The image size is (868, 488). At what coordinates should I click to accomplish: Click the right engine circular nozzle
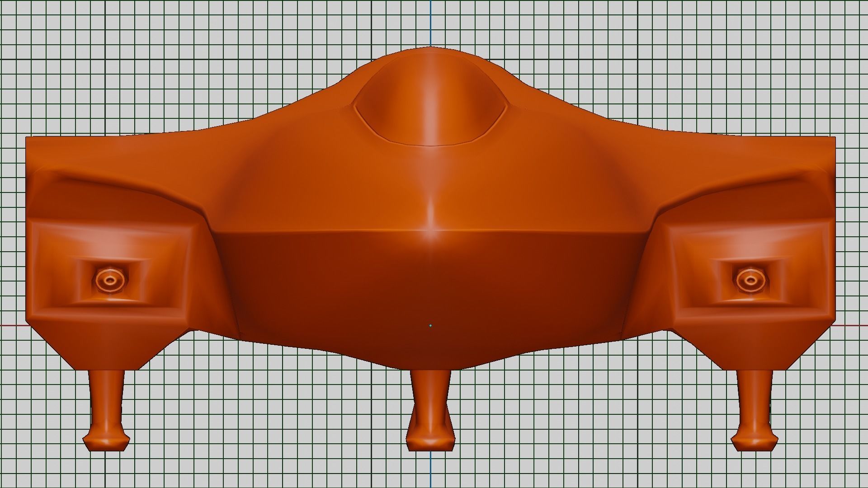pyautogui.click(x=750, y=280)
